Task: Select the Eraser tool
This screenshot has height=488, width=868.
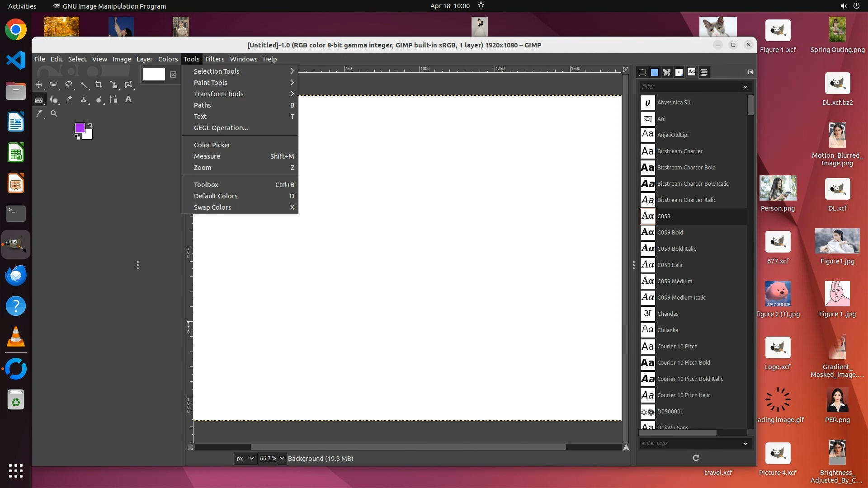Action: tap(69, 99)
